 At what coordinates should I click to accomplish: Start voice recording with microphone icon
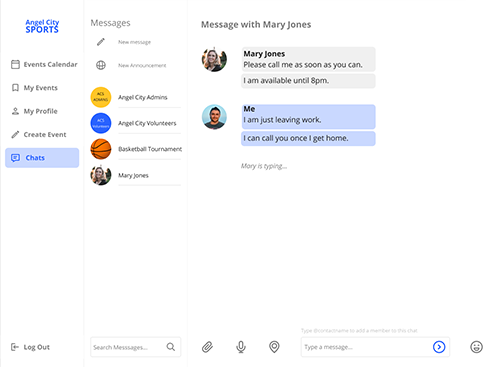[x=241, y=347]
